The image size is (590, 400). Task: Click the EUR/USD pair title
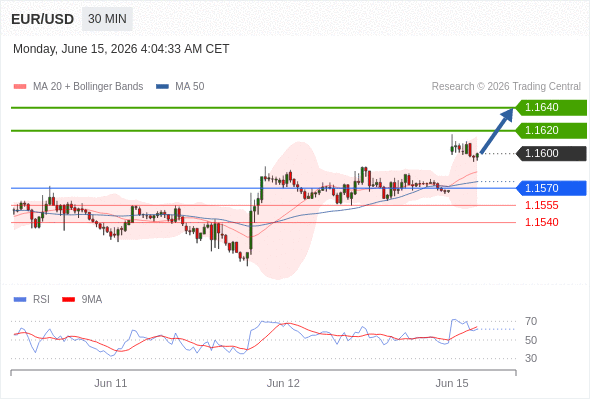[43, 19]
